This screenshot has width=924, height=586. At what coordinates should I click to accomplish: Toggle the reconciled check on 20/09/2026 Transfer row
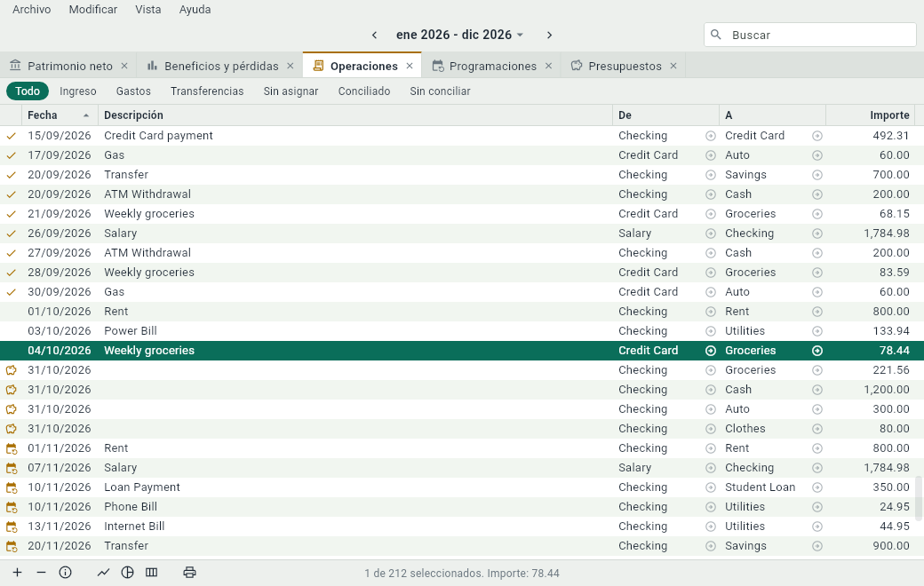click(12, 175)
